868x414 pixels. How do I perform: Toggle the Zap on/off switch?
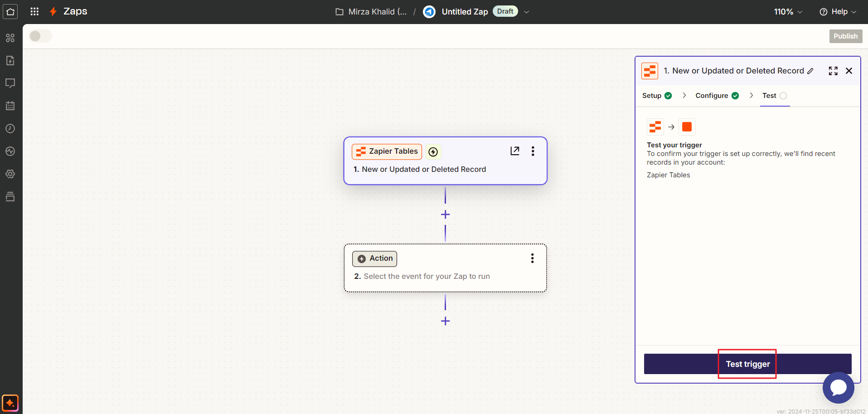pos(40,36)
